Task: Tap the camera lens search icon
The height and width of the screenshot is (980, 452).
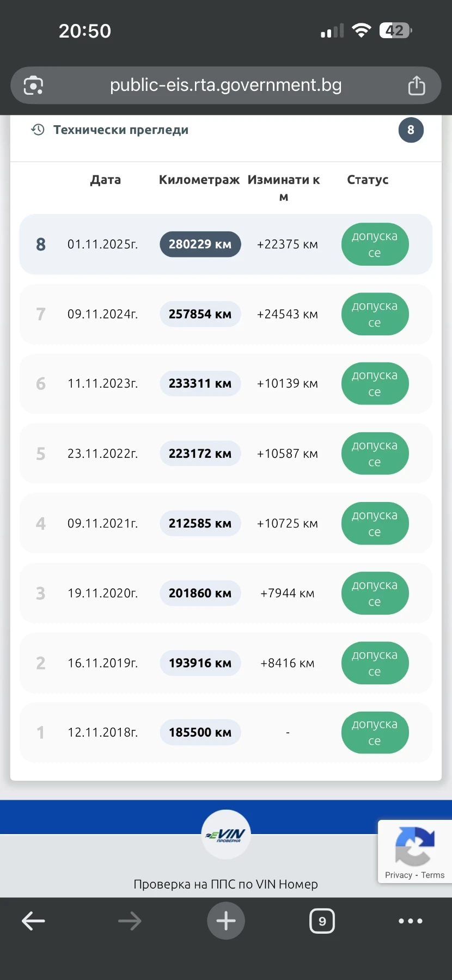Action: 33,85
